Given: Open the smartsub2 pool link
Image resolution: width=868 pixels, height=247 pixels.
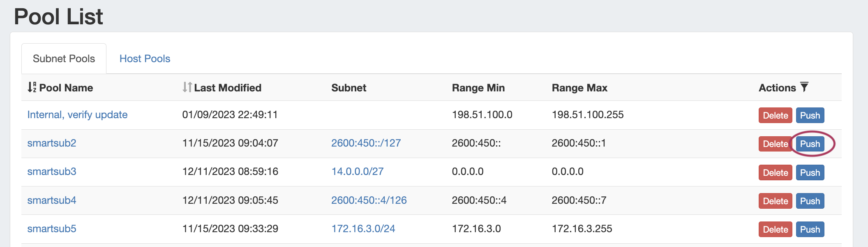Looking at the screenshot, I should (52, 143).
